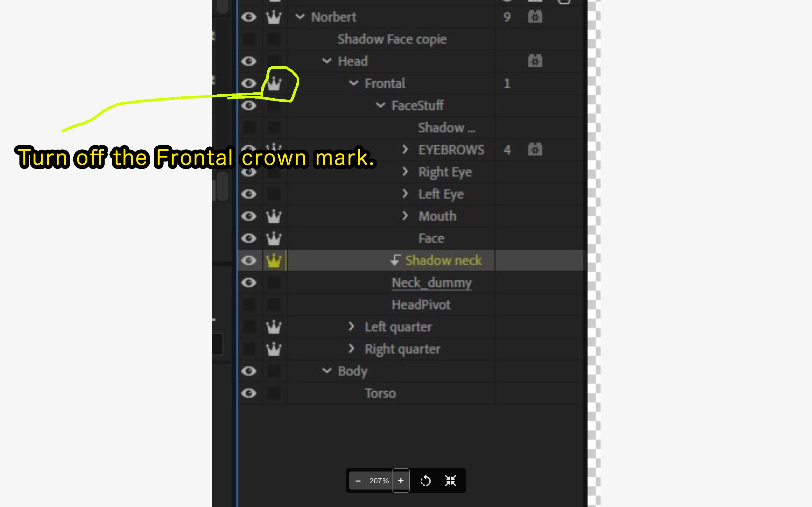Toggle the Face layer crown icon

(274, 238)
